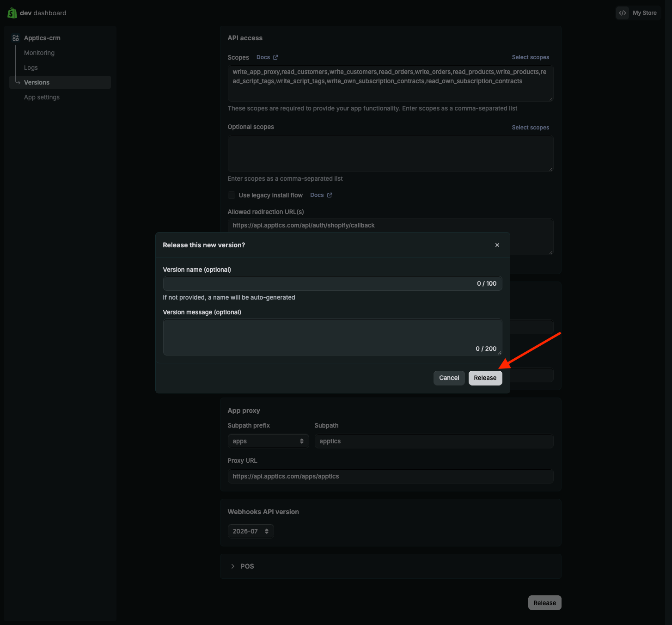Click Release button in the dialog
Viewport: 672px width, 625px height.
point(485,378)
